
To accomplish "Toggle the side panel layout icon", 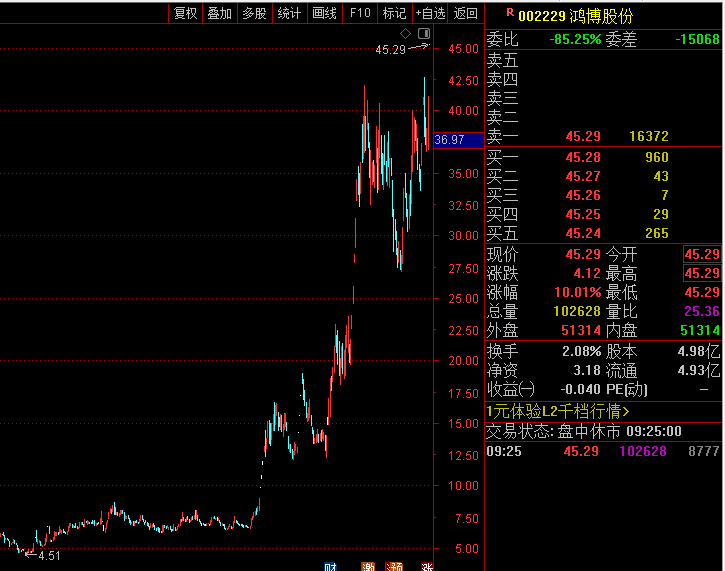I will tap(424, 33).
